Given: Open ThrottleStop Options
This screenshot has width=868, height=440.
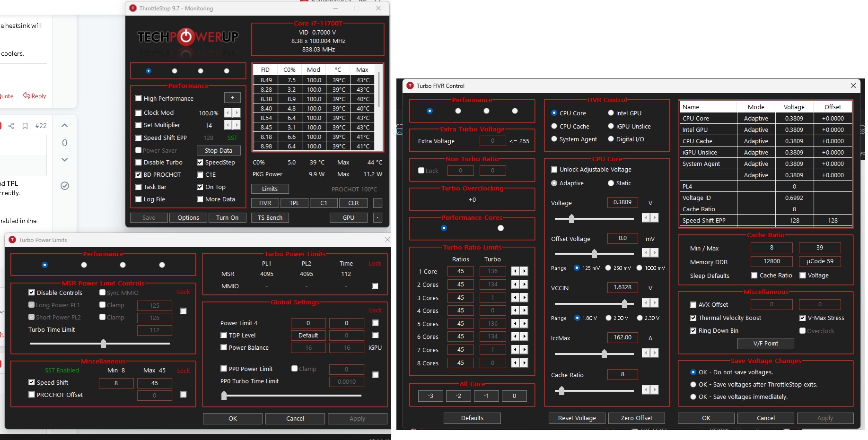Looking at the screenshot, I should click(188, 217).
